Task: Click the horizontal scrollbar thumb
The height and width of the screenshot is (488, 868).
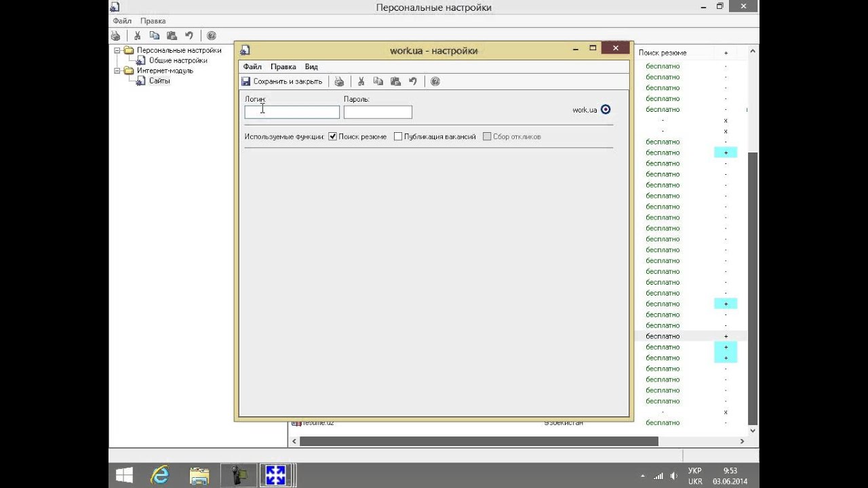Action: coord(479,441)
